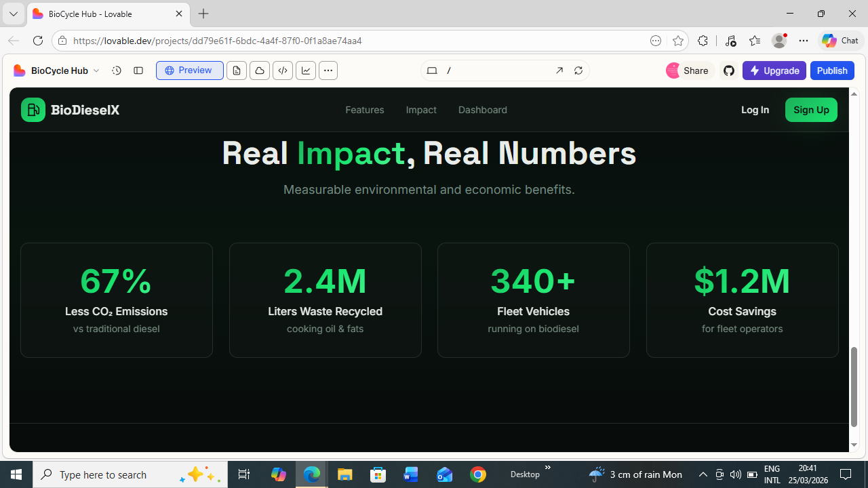Open browser Extensions puzzle icon

coord(703,41)
